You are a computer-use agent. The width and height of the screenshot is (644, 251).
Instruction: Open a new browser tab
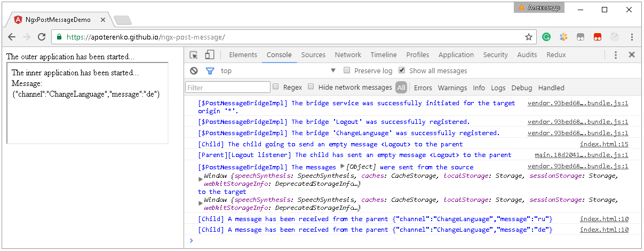[123, 20]
